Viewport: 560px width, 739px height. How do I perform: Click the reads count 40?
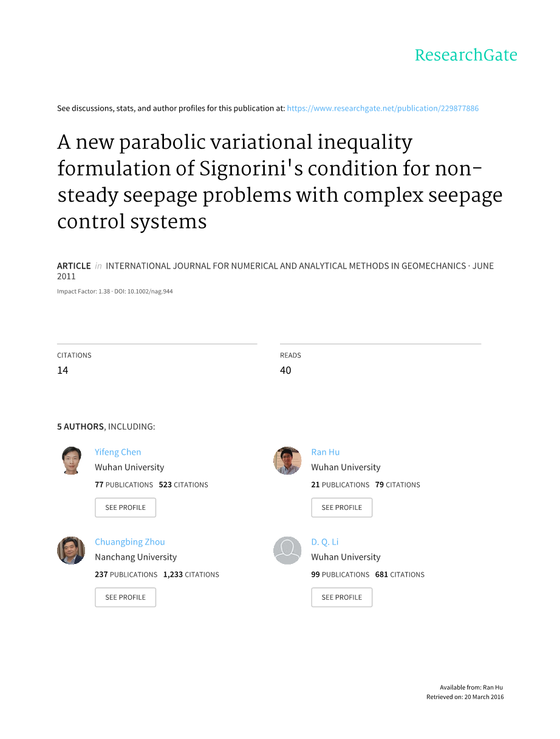[285, 371]
